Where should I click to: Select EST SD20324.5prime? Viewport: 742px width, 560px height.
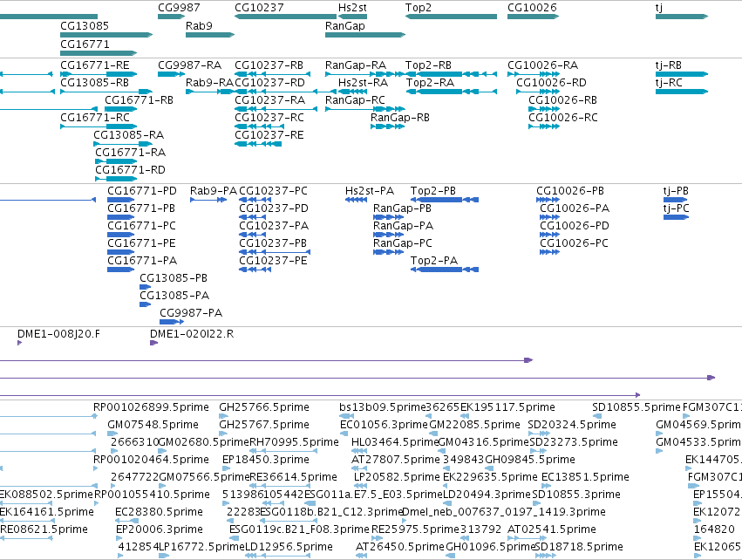(572, 425)
